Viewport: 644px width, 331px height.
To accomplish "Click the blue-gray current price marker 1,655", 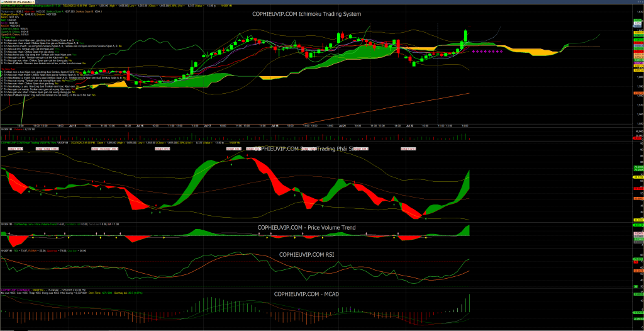I will (638, 26).
